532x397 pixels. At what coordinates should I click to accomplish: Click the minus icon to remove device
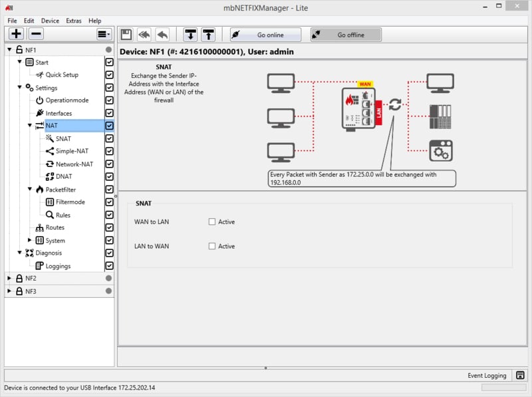point(37,34)
